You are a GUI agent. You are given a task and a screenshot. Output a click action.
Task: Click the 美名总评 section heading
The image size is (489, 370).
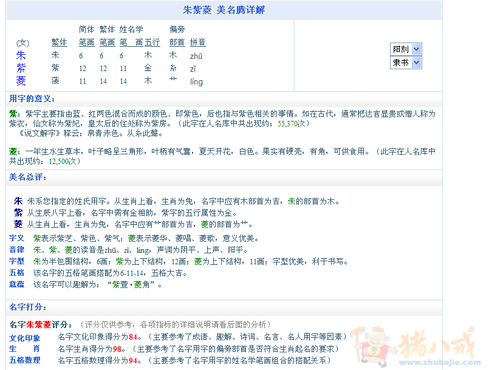click(x=28, y=177)
